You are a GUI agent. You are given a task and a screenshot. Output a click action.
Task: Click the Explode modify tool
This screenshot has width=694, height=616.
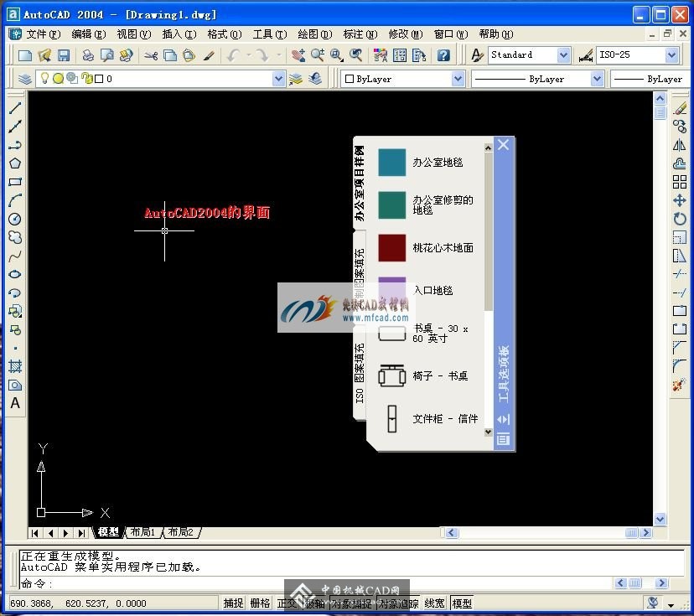(x=680, y=385)
